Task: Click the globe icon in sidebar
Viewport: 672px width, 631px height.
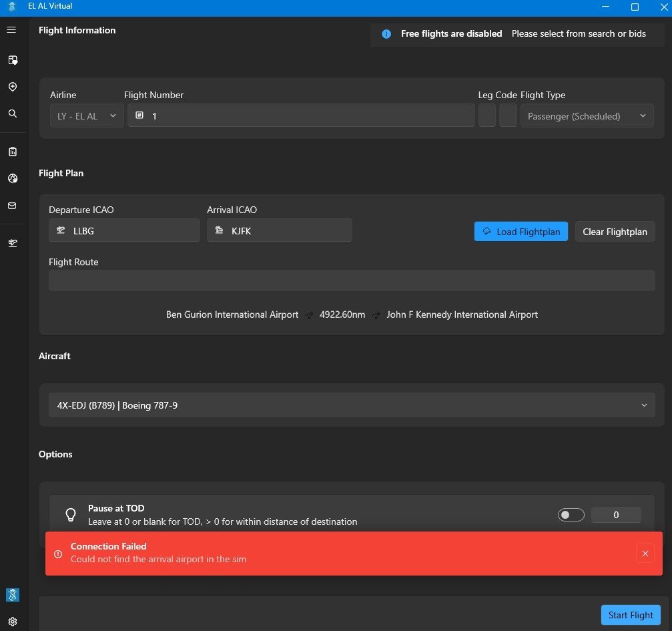Action: [12, 179]
